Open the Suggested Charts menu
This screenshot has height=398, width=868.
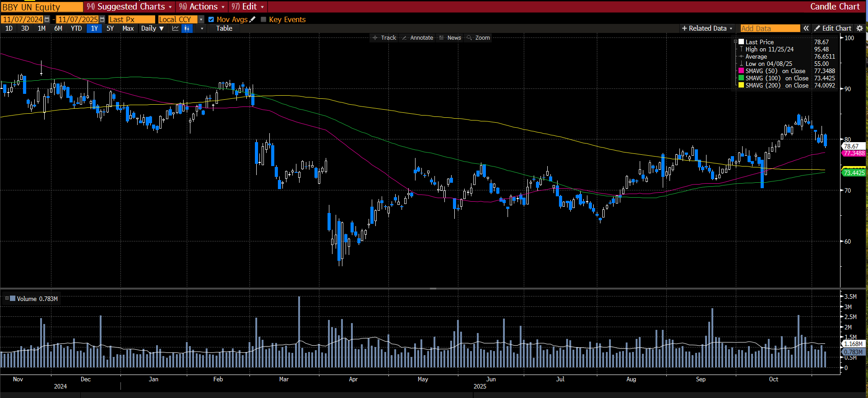tap(129, 7)
